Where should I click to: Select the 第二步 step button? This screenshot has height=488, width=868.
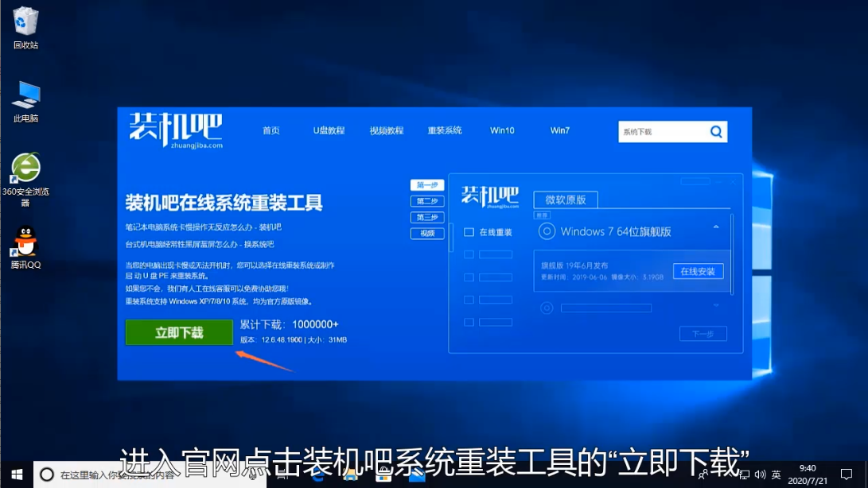(426, 201)
